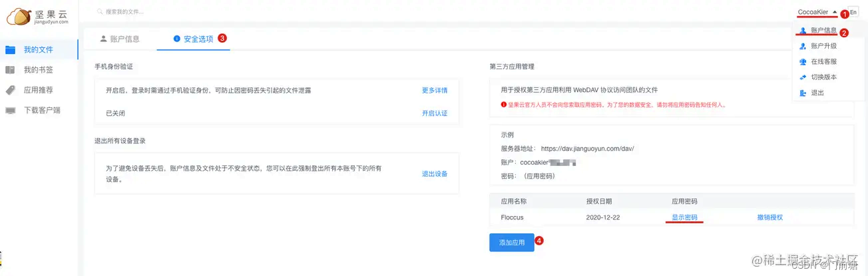Select 在线客服 from the account menu

[x=824, y=61]
